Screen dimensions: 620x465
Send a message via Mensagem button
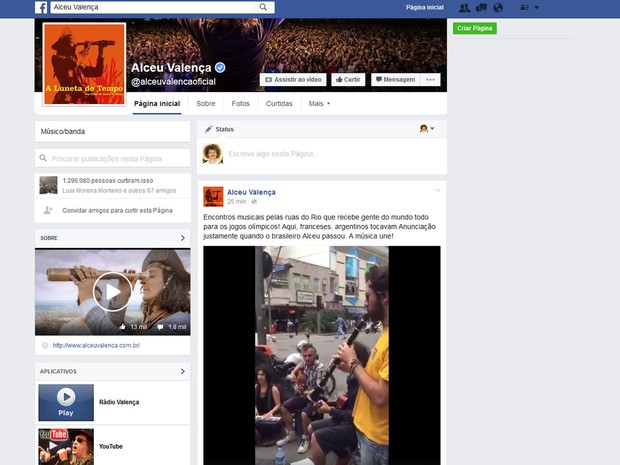coord(396,79)
